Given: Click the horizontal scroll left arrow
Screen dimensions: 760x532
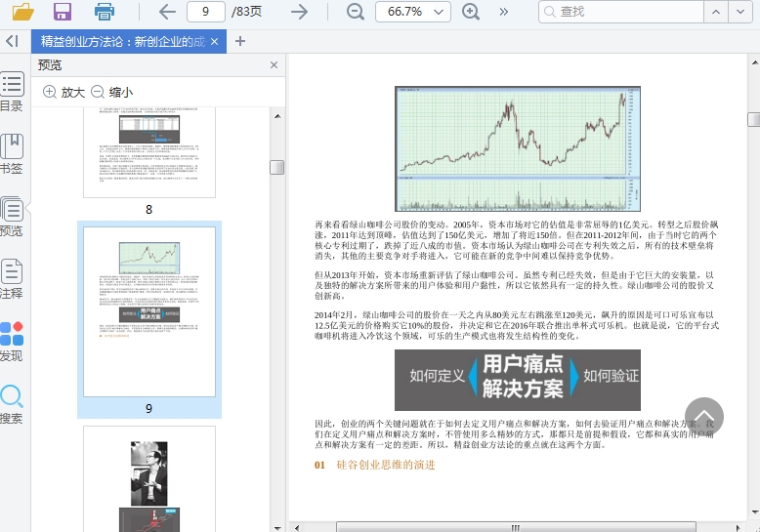Looking at the screenshot, I should pos(297,527).
